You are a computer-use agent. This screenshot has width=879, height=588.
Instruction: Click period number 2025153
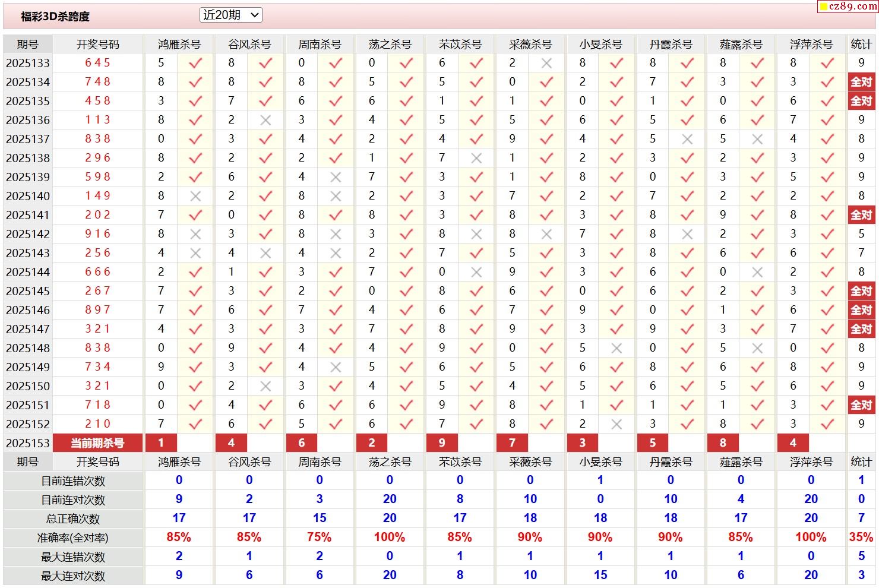point(28,443)
